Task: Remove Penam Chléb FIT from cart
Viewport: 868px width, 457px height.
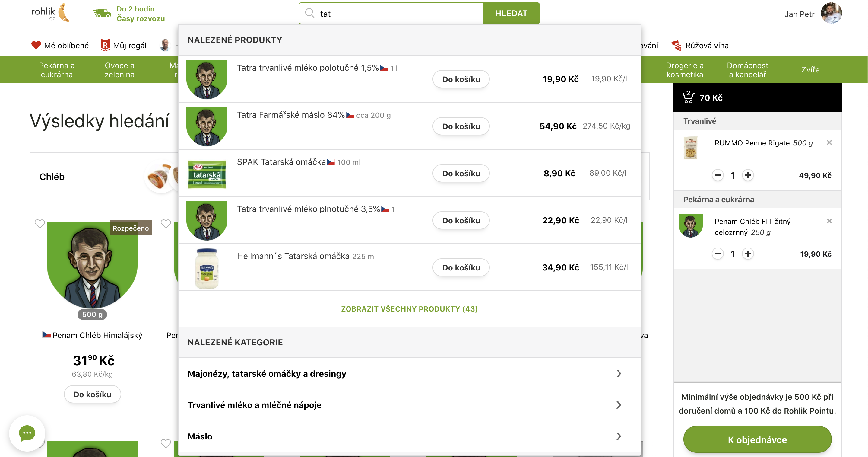Action: point(829,221)
